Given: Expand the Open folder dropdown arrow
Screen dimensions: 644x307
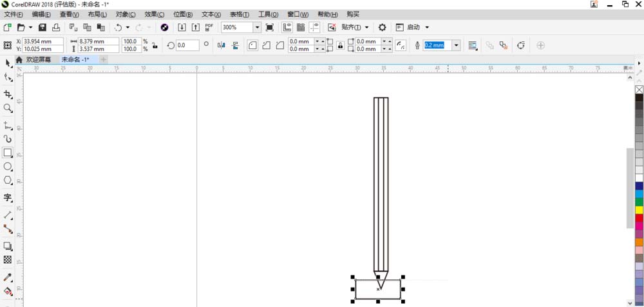Looking at the screenshot, I should click(30, 28).
